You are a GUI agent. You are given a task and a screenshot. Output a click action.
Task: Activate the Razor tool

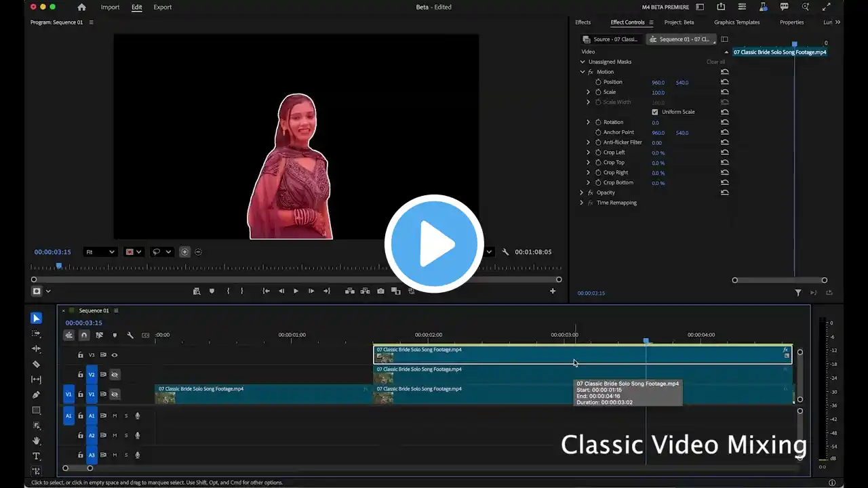[37, 365]
